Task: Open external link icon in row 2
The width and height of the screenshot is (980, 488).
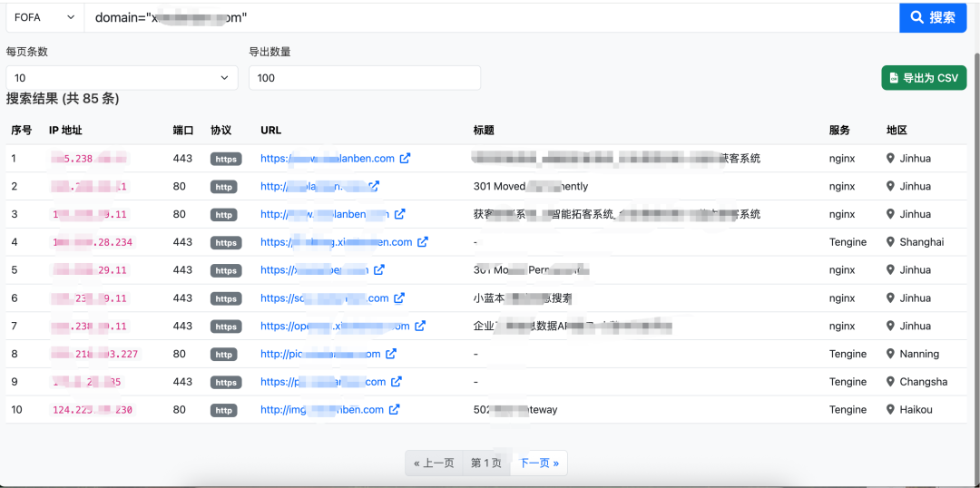Action: pos(375,186)
